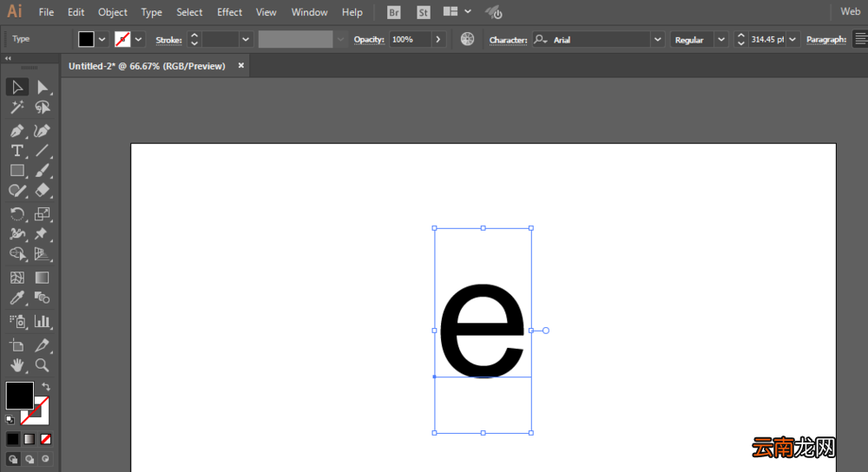868x472 pixels.
Task: Select the Scale tool
Action: click(x=42, y=213)
